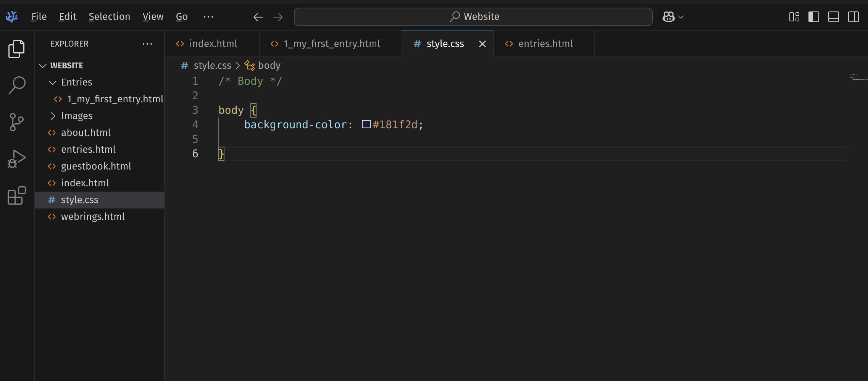Open the Selection menu
Screen dimensions: 868x381
(109, 17)
